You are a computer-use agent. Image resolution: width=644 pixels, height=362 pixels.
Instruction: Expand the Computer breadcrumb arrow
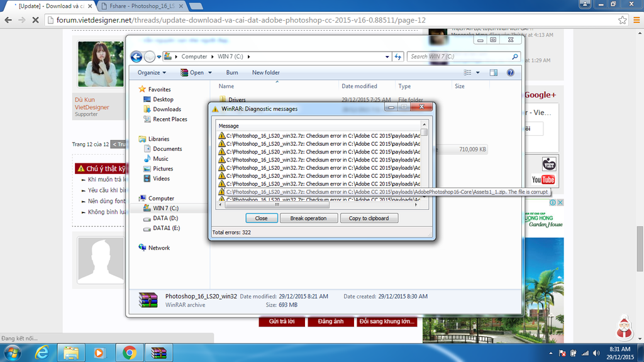(x=213, y=57)
